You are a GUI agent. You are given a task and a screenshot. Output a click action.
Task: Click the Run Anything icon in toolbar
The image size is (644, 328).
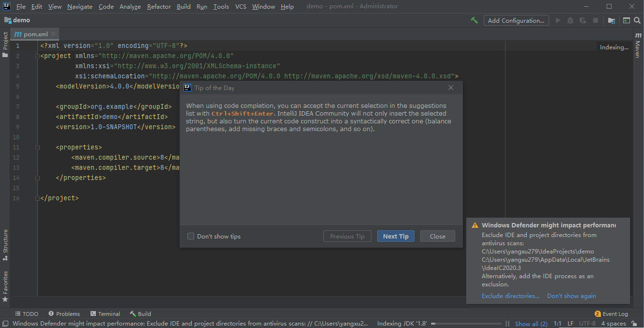(626, 20)
